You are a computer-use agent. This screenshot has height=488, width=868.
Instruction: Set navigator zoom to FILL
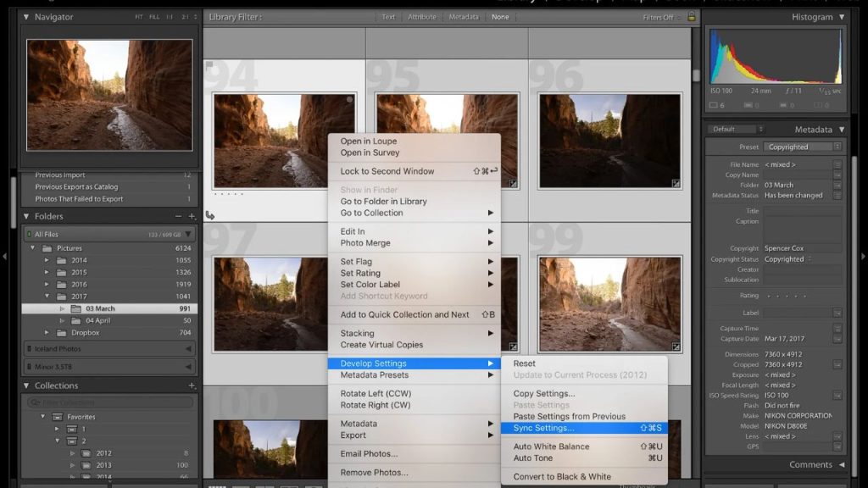[154, 17]
